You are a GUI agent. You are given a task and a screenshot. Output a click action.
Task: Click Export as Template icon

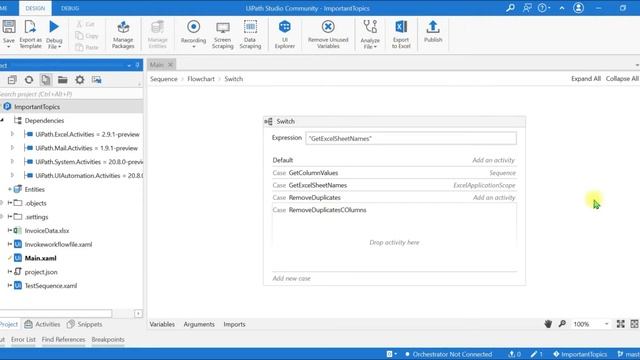point(30,27)
